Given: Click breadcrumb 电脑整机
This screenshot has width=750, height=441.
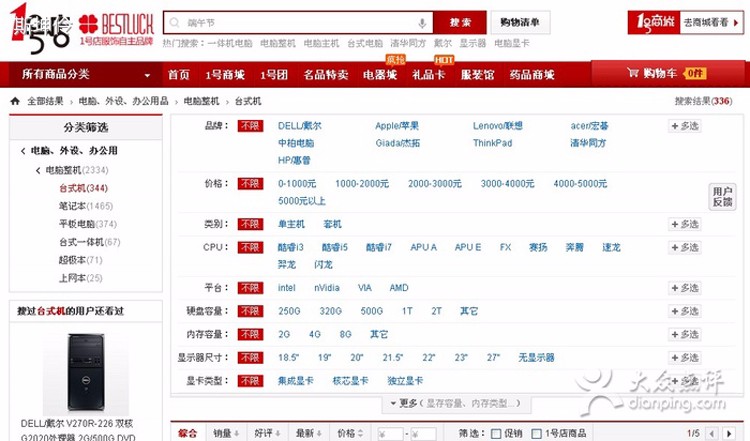Looking at the screenshot, I should (x=201, y=101).
